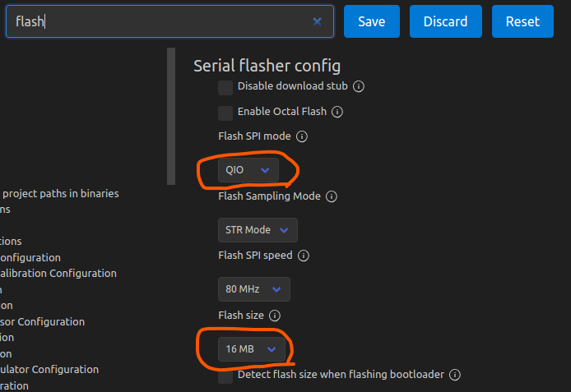Click the search field containing flash
Viewport: 571px width, 392px height.
pos(156,21)
